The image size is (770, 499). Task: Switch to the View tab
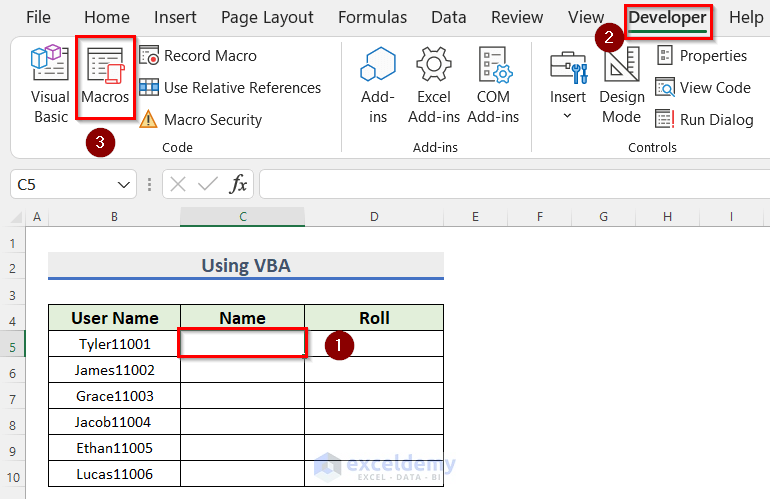[586, 18]
